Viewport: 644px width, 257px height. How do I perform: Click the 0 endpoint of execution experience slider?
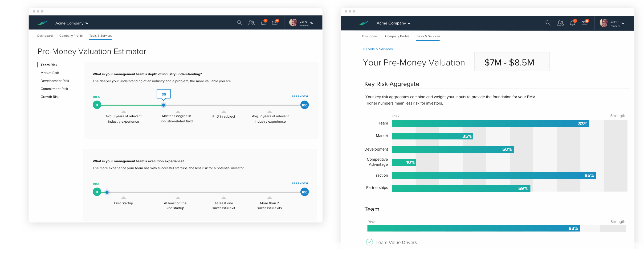point(97,192)
